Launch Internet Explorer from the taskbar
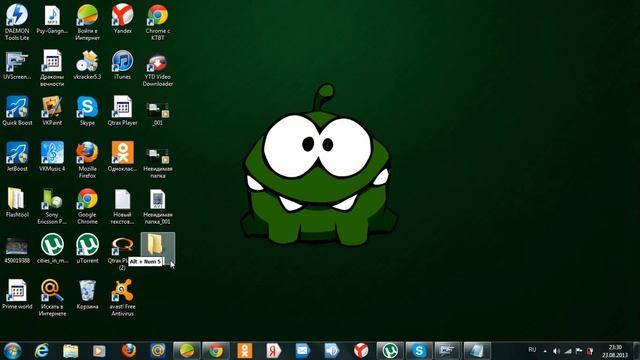640x360 pixels. pos(41,351)
